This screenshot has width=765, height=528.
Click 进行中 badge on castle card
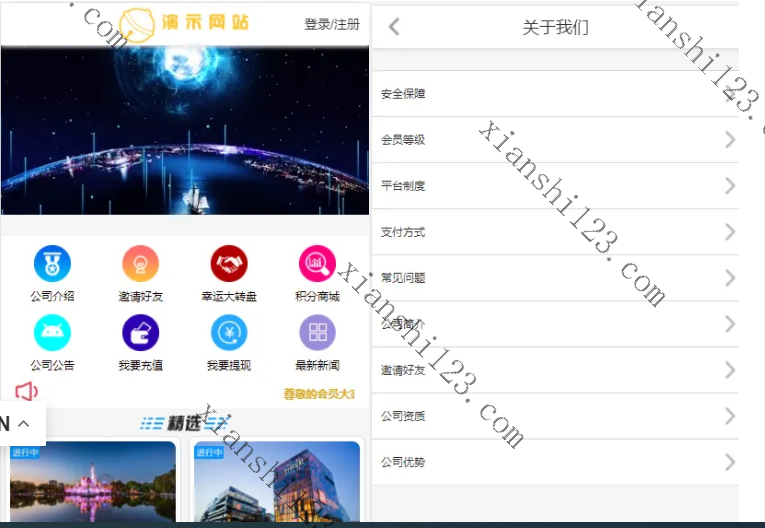(25, 453)
